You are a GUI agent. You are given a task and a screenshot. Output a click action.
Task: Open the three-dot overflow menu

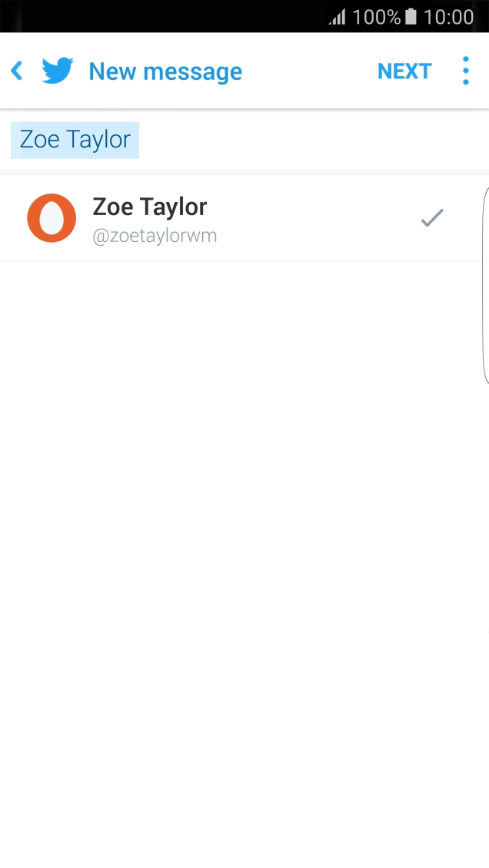tap(465, 71)
